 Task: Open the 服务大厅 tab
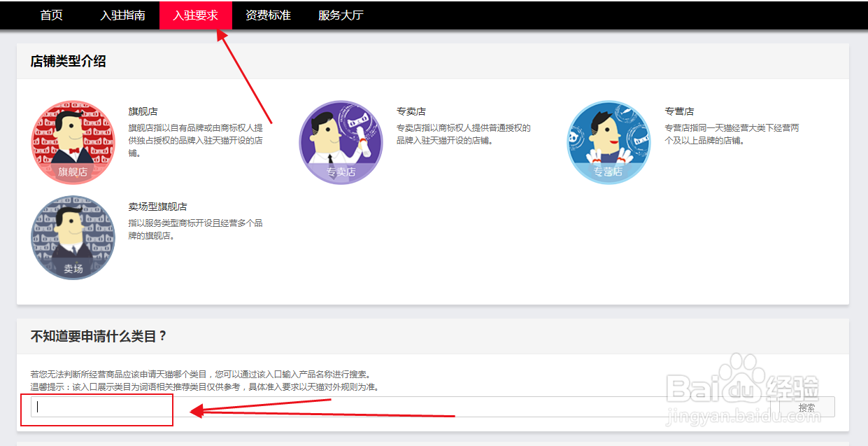click(x=341, y=15)
